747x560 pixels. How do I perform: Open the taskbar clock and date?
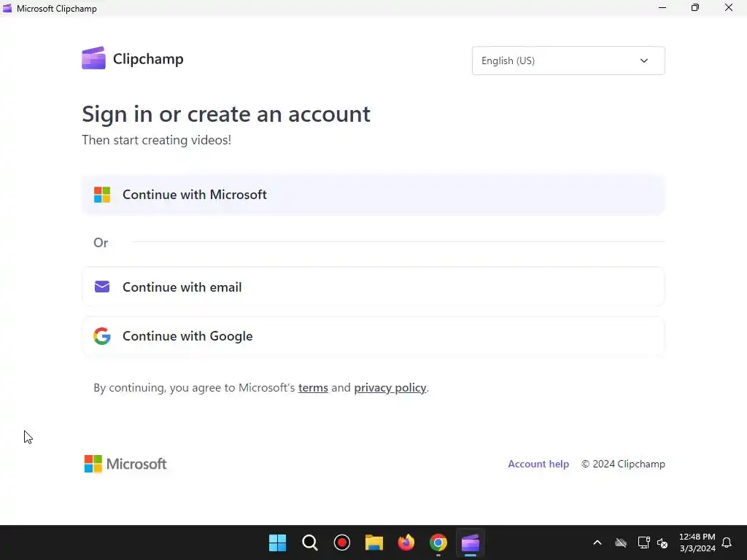[x=697, y=542]
